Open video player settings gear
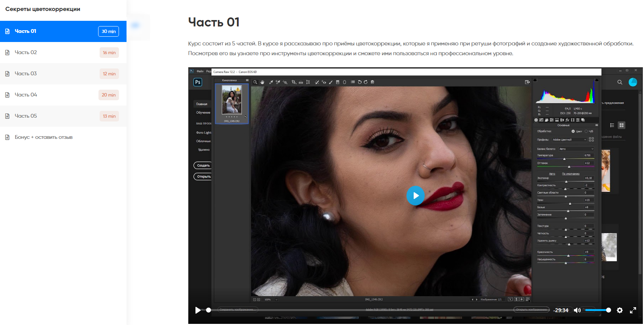 coord(620,310)
